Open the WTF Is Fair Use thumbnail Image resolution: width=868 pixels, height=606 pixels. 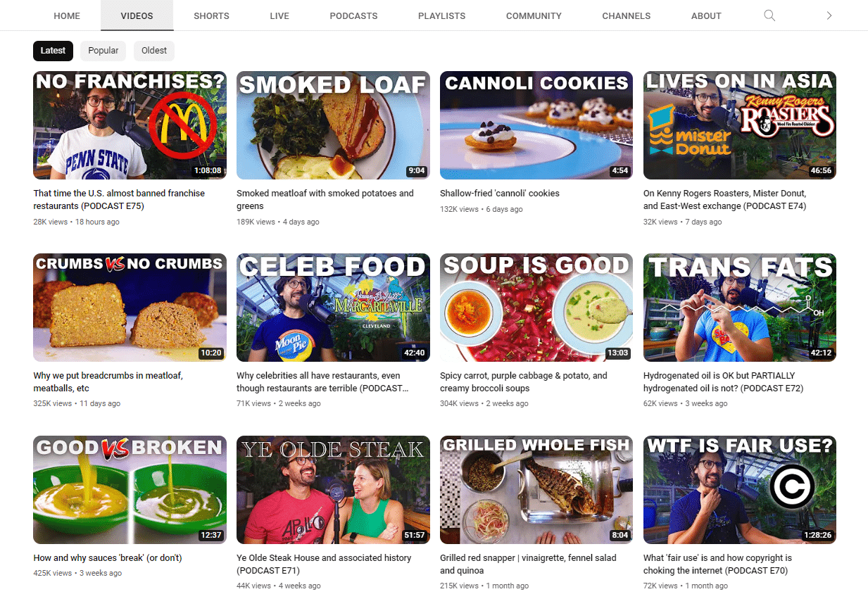click(x=740, y=490)
